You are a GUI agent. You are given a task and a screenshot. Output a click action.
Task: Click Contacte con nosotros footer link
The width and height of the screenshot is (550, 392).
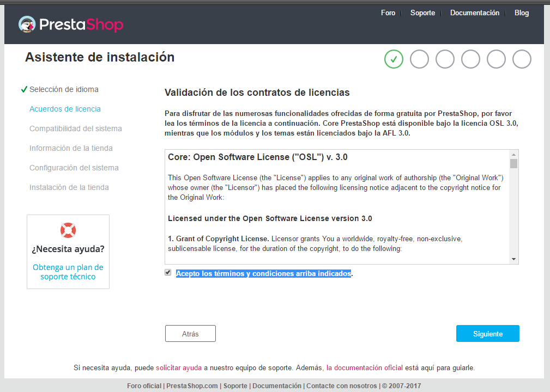coord(342,385)
